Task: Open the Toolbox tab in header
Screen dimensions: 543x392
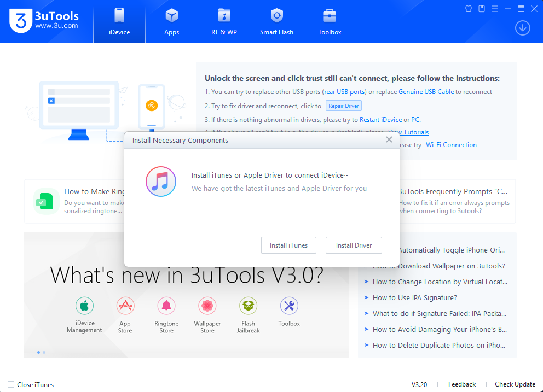Action: coord(330,22)
